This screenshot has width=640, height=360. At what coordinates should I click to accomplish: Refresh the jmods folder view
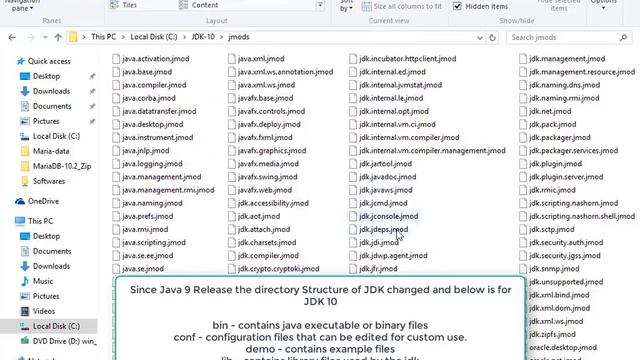point(493,38)
